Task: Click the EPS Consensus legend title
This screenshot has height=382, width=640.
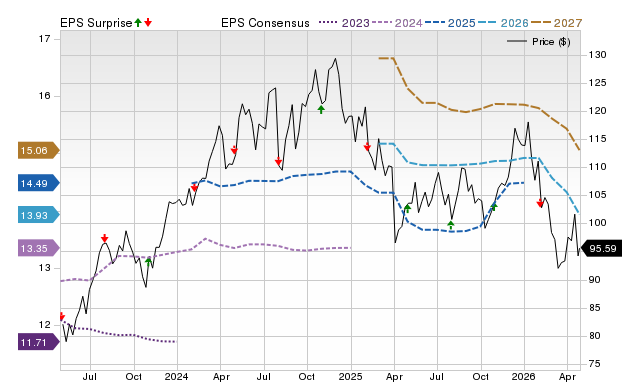Action: click(x=265, y=23)
